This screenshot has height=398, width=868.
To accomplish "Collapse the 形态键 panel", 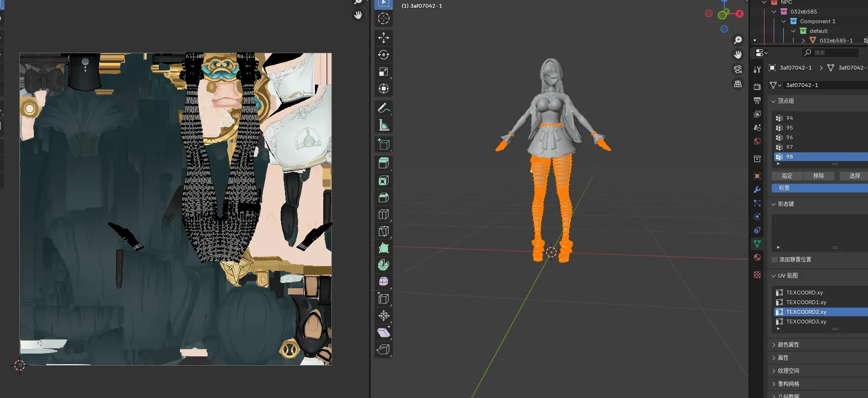I will click(x=774, y=204).
